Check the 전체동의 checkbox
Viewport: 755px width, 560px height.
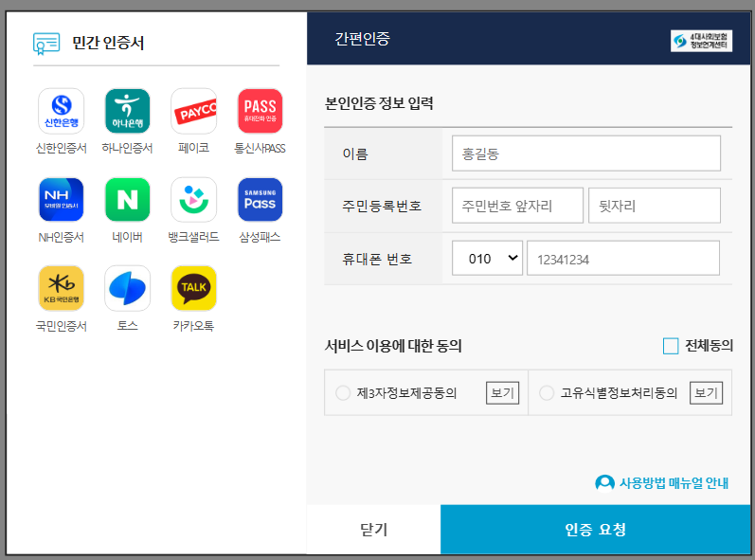pyautogui.click(x=671, y=346)
